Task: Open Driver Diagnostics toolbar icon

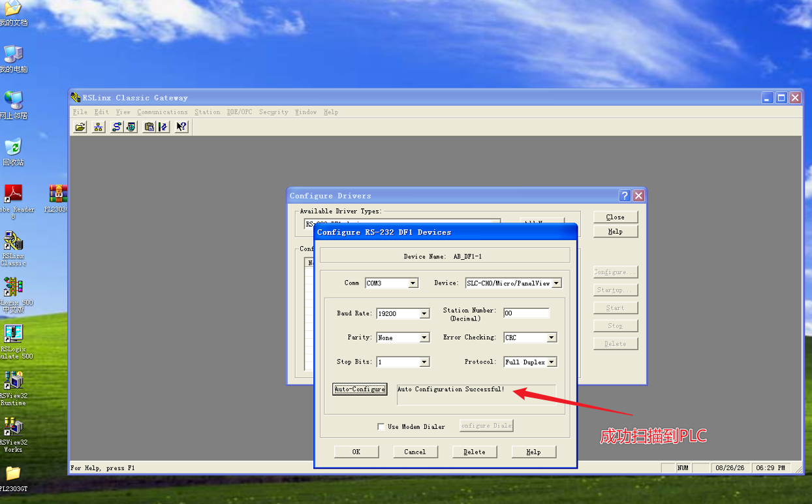Action: point(131,127)
